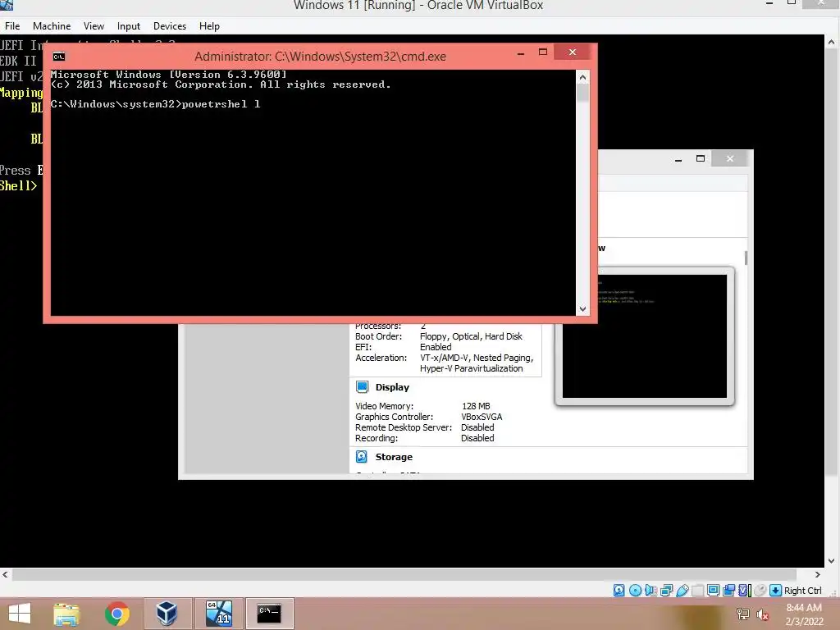Click cmd window scrollbar down arrow
The image size is (840, 630).
click(583, 309)
